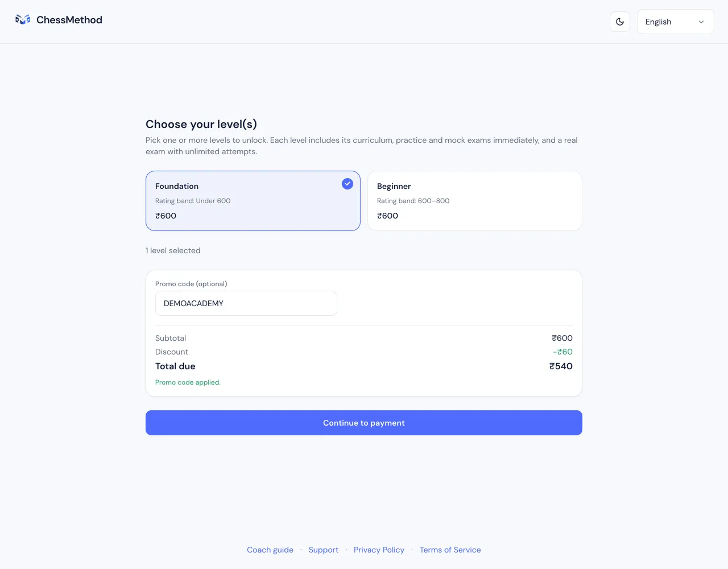Open the Terms of Service link
Viewport: 728px width, 569px height.
(450, 550)
